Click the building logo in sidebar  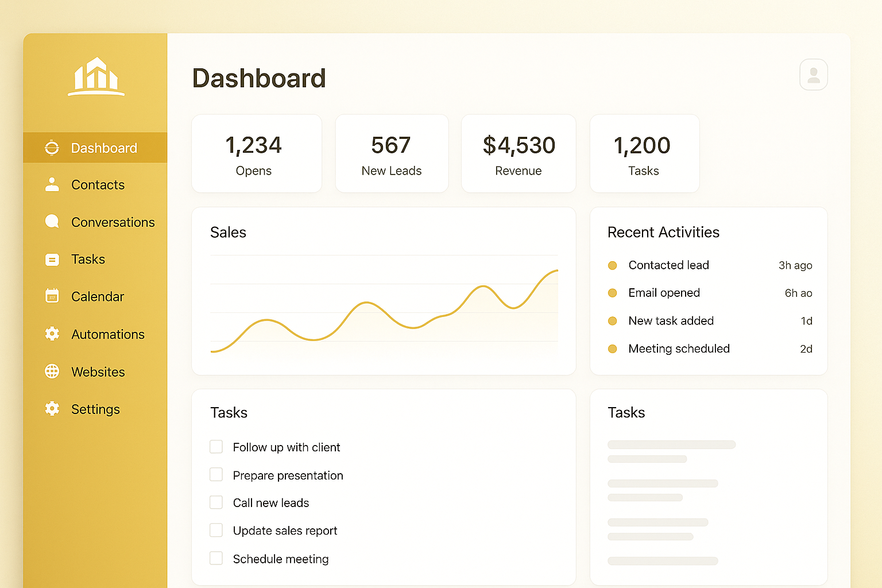pos(96,76)
